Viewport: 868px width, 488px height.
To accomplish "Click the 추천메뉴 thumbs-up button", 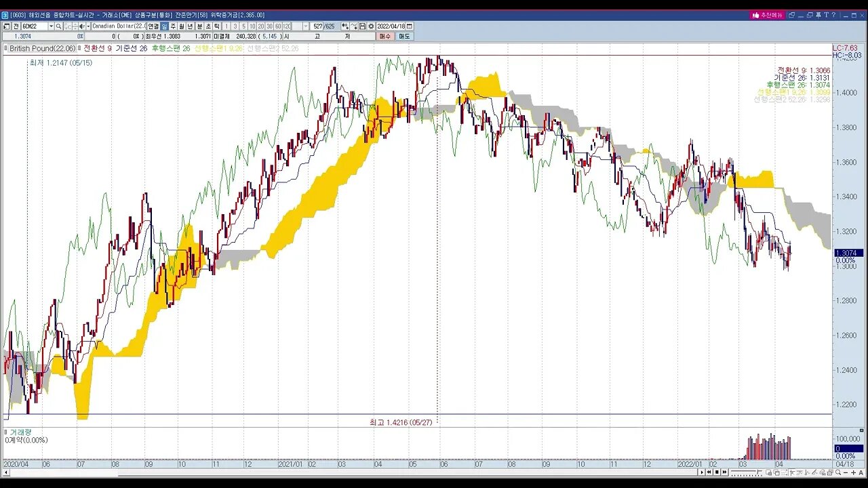I will (768, 15).
